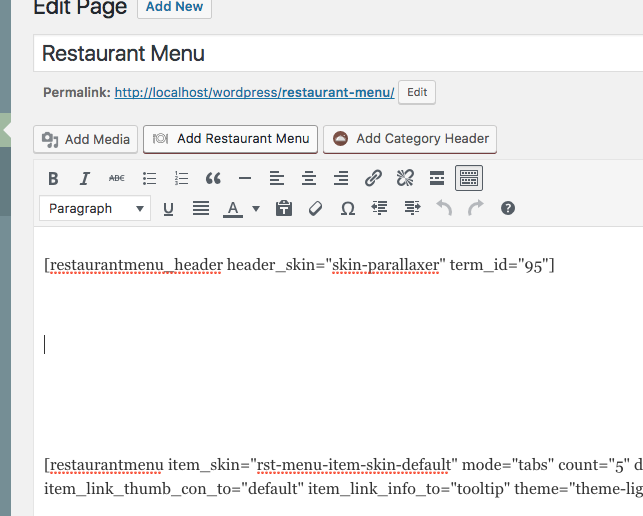Viewport: 643px width, 516px height.
Task: Click Add Restaurant Menu button
Action: pyautogui.click(x=230, y=139)
